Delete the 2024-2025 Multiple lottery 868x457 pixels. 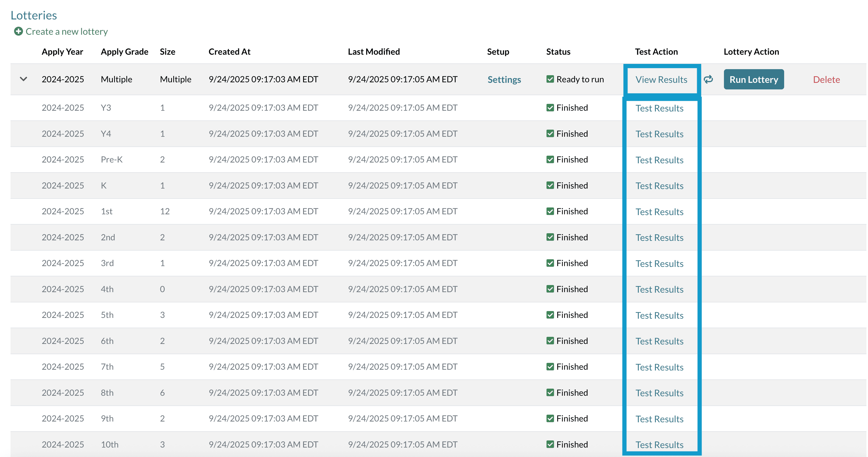pos(826,79)
